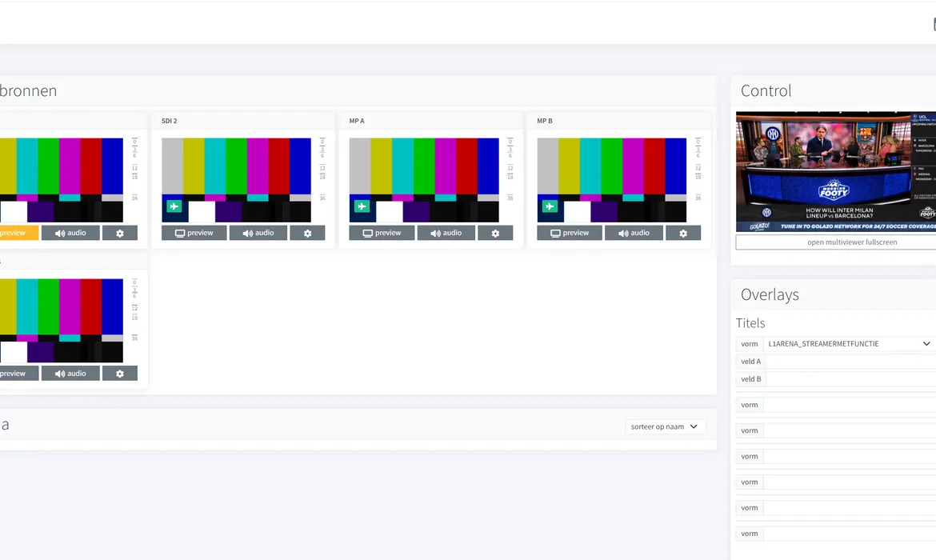Screen dimensions: 936x560
Task: Click preview on the bottom-row source card
Action: click(x=18, y=373)
